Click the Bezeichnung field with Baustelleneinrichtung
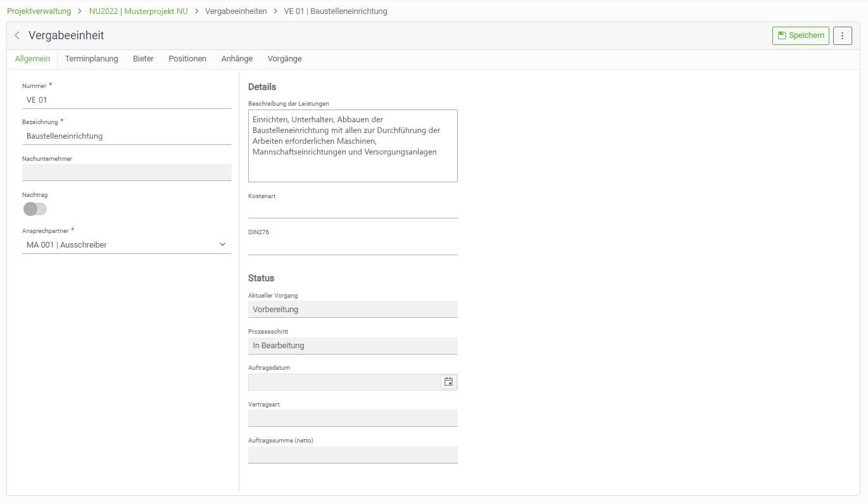868x504 pixels. click(x=127, y=135)
